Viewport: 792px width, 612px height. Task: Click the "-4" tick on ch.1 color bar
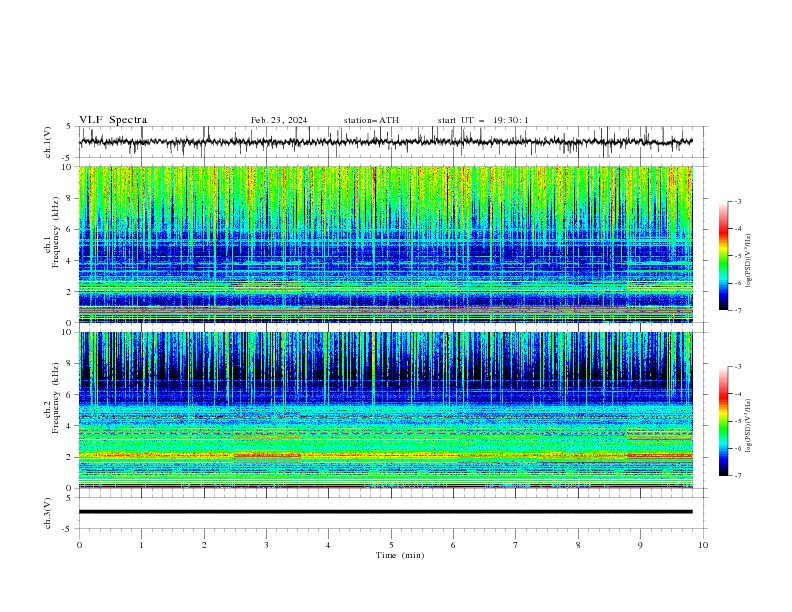[738, 229]
